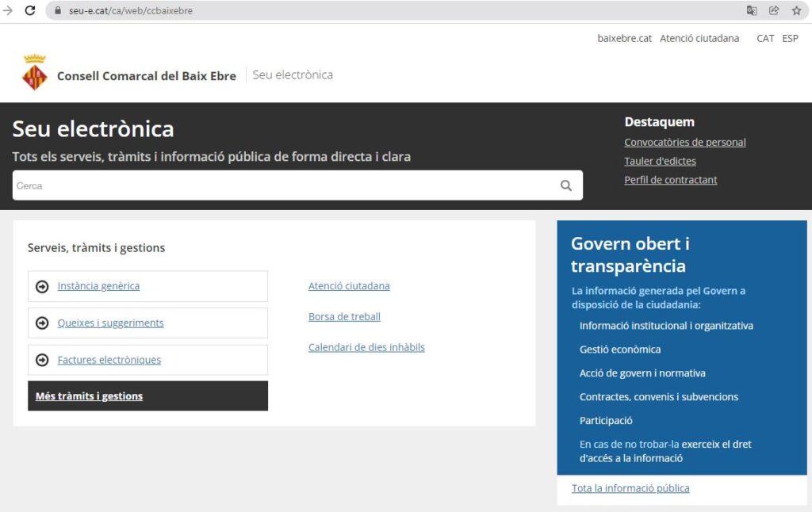The height and width of the screenshot is (512, 812).
Task: Click the Consell Comarcal coat of arms logo
Action: 34,73
